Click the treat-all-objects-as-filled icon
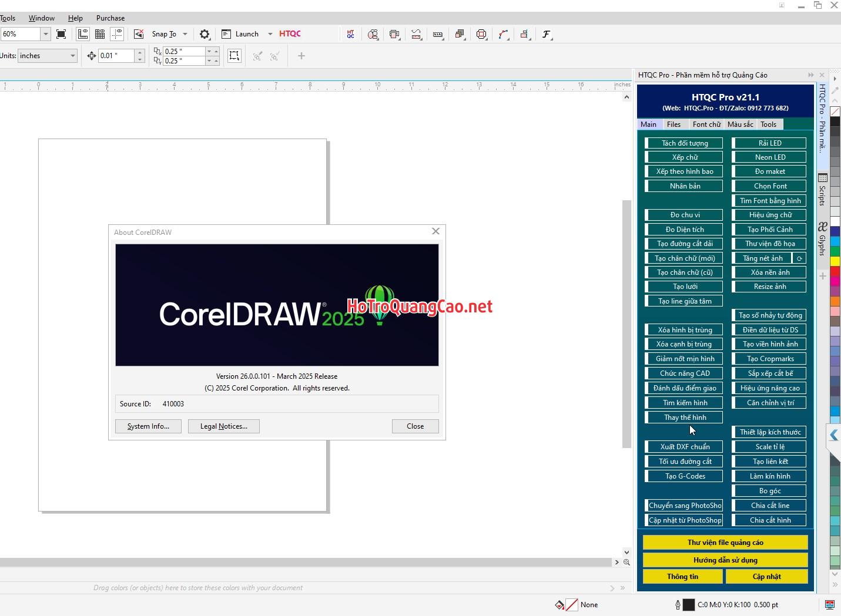The width and height of the screenshot is (841, 616). pyautogui.click(x=234, y=56)
